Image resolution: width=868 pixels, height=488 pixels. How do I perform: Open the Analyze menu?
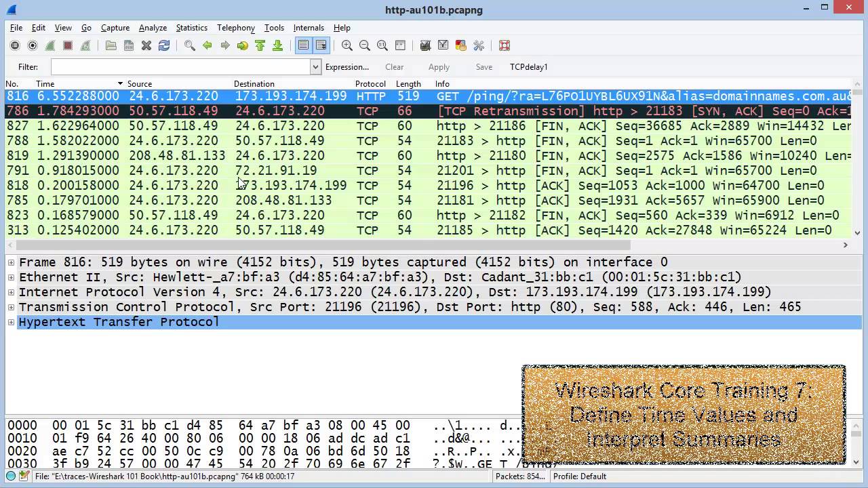point(153,28)
